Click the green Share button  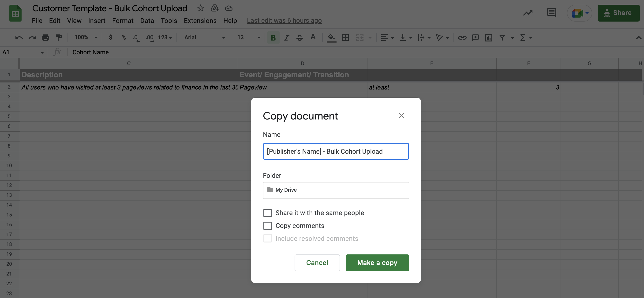pos(618,13)
